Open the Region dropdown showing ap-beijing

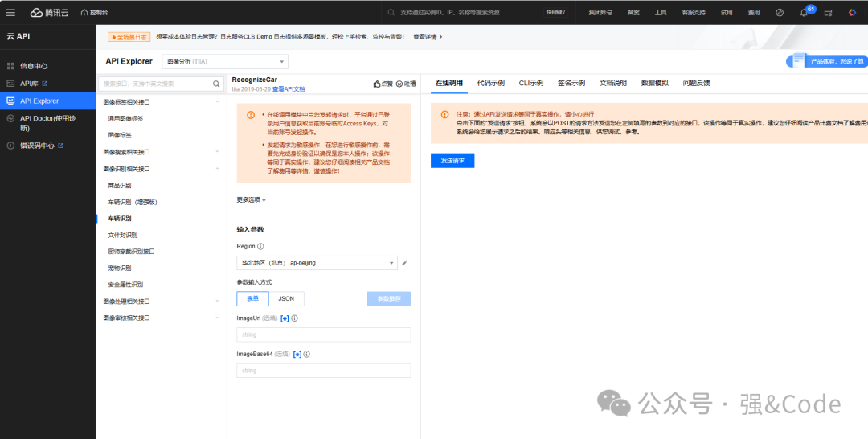[317, 263]
